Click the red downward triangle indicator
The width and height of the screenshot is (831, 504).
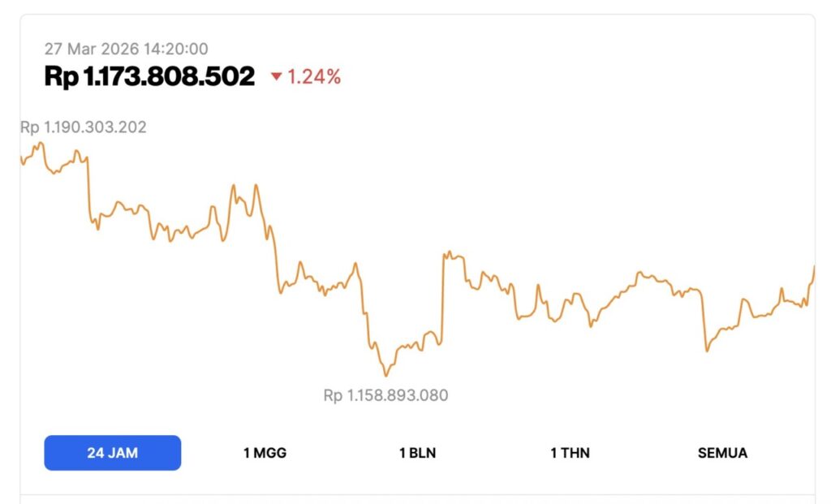click(276, 77)
